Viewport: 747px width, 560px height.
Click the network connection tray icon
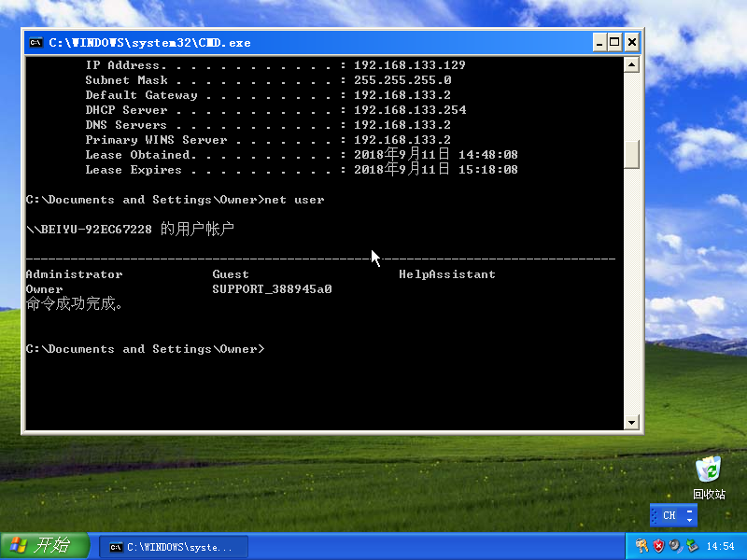coord(691,546)
